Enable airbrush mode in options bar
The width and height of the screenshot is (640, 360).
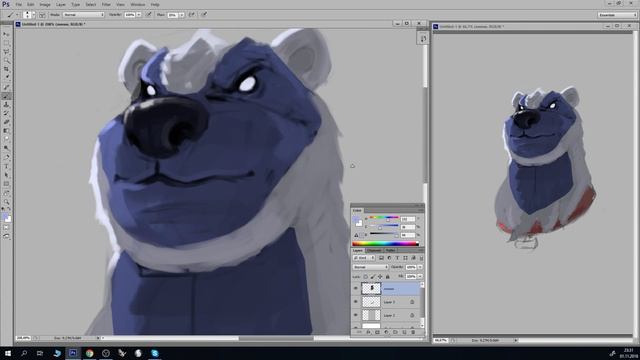tap(191, 15)
